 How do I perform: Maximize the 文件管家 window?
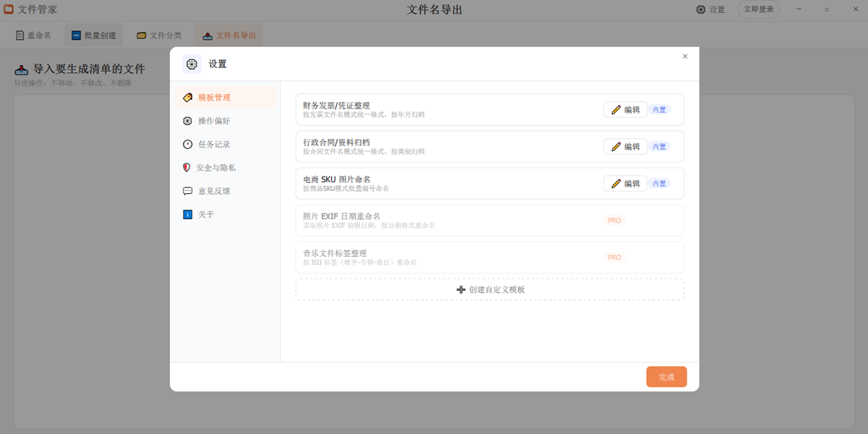827,9
